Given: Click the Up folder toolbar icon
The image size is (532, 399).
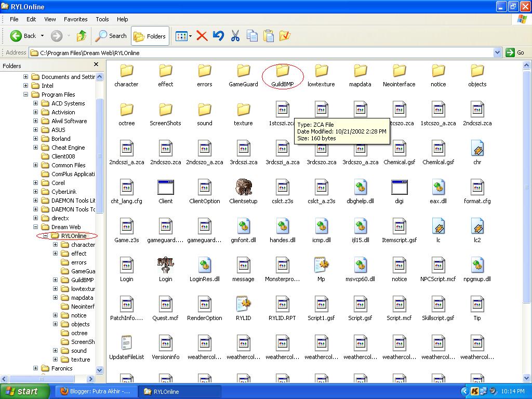Looking at the screenshot, I should [82, 36].
